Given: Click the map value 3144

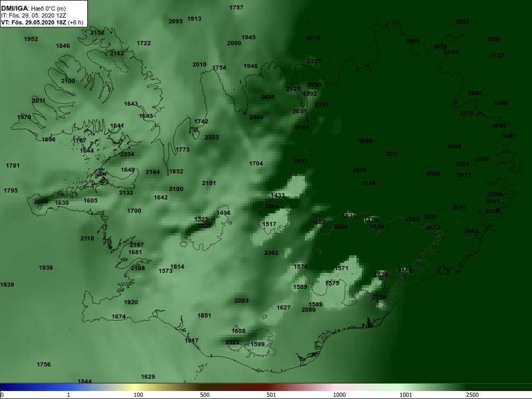Looking at the screenshot, I should (369, 183).
